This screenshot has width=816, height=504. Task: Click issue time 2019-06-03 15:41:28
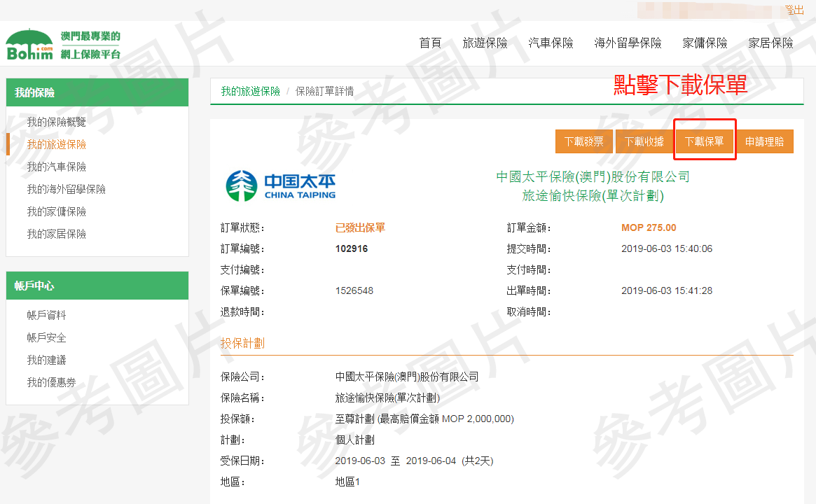tap(667, 290)
